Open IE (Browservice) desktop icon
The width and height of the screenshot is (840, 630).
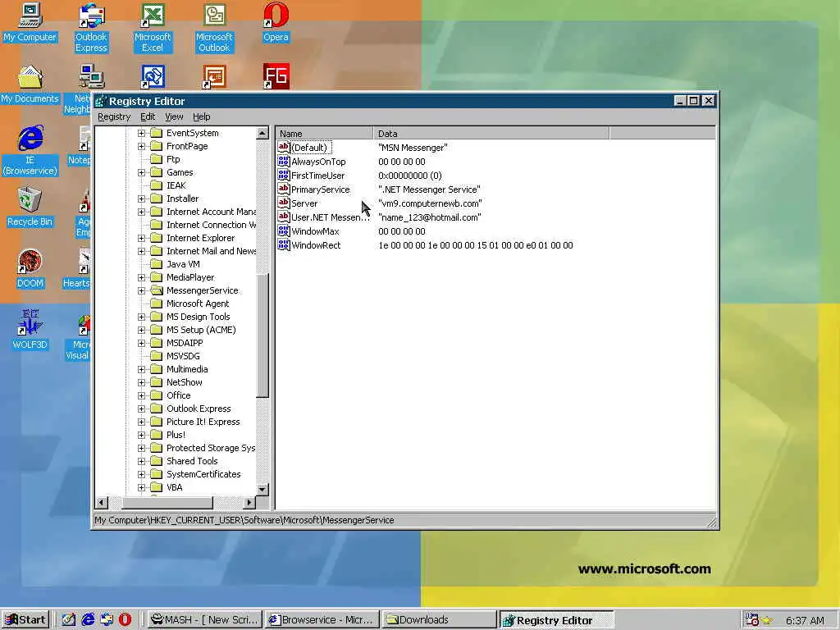click(30, 151)
